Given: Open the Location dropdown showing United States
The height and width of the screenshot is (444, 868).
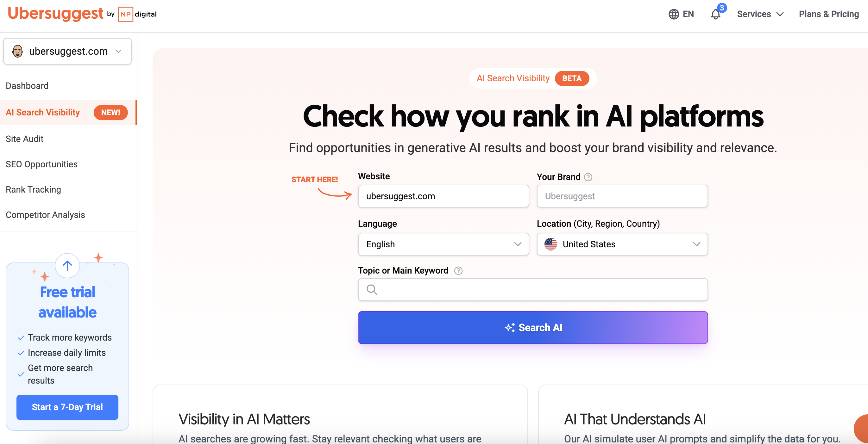Looking at the screenshot, I should click(x=622, y=244).
